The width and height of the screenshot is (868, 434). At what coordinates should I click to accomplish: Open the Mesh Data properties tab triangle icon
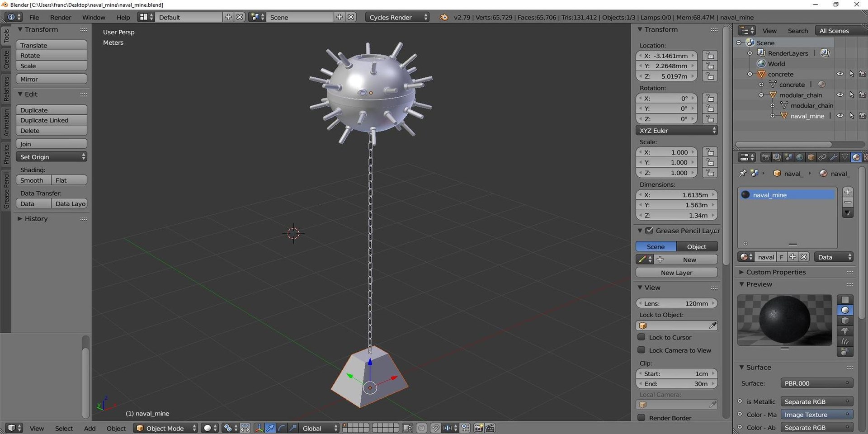coord(845,157)
